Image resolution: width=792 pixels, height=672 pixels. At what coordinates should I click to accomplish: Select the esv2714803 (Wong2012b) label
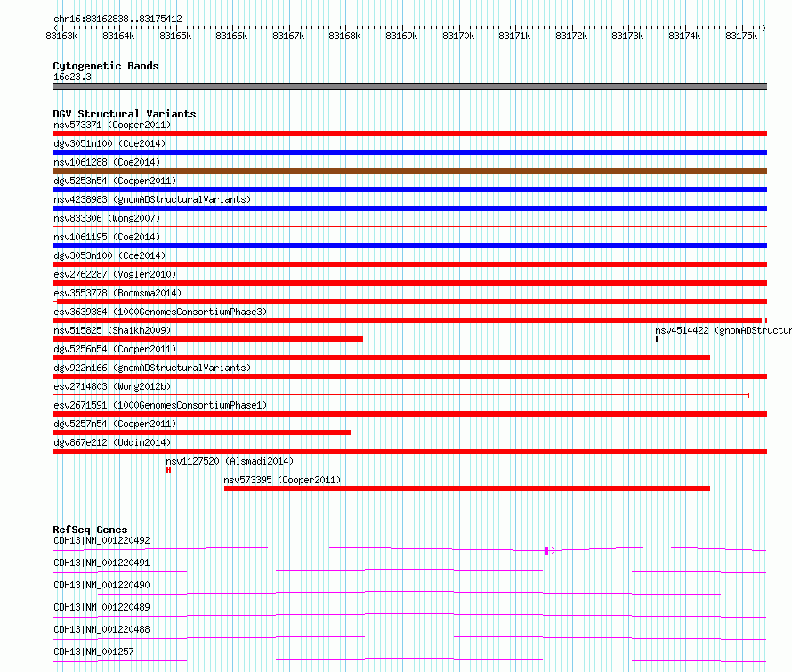coord(113,386)
